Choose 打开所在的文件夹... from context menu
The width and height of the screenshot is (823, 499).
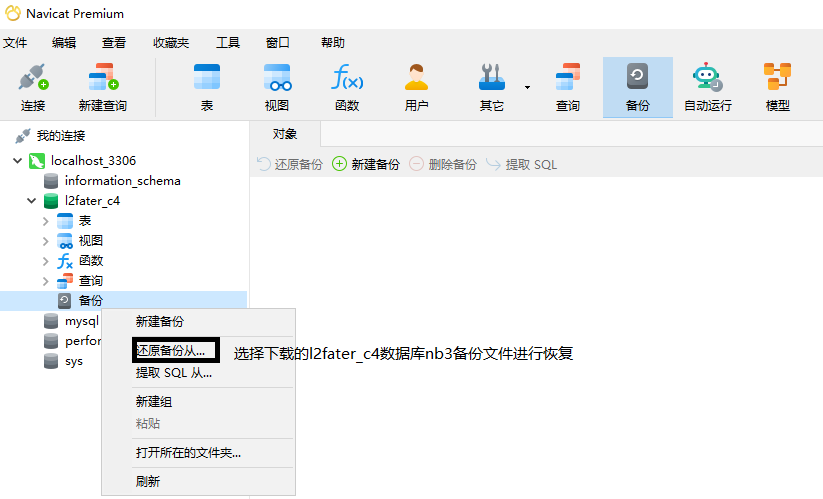[188, 453]
